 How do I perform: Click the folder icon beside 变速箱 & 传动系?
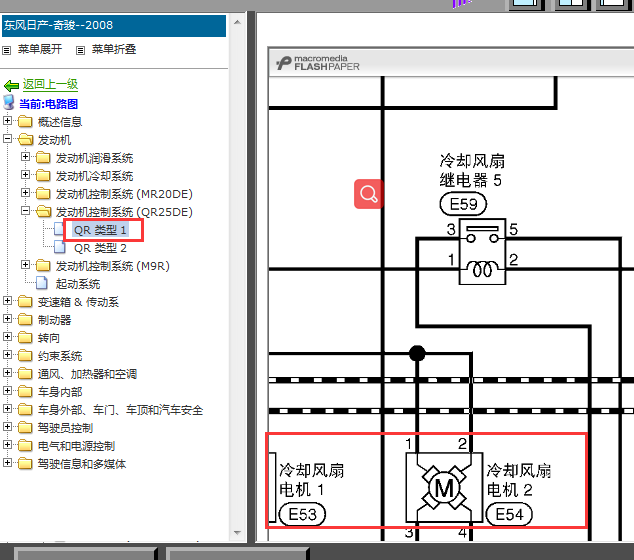pos(25,301)
